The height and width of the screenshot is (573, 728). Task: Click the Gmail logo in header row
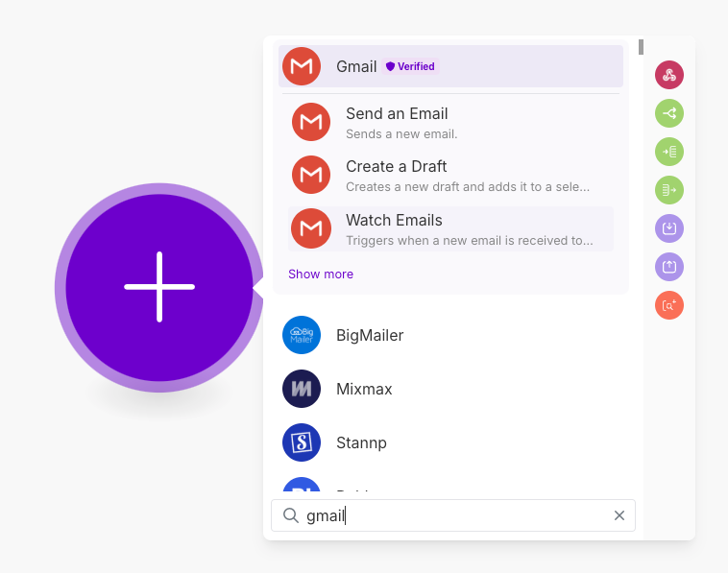[x=302, y=66]
